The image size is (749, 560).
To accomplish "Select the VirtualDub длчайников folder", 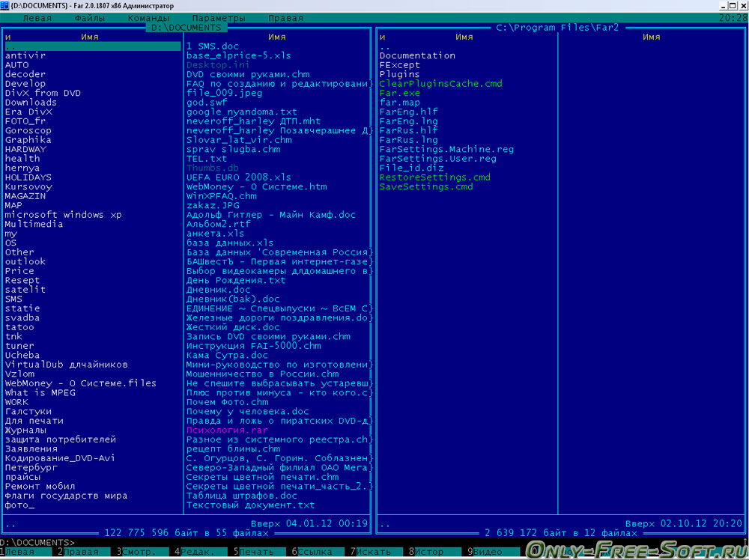I will click(x=67, y=365).
